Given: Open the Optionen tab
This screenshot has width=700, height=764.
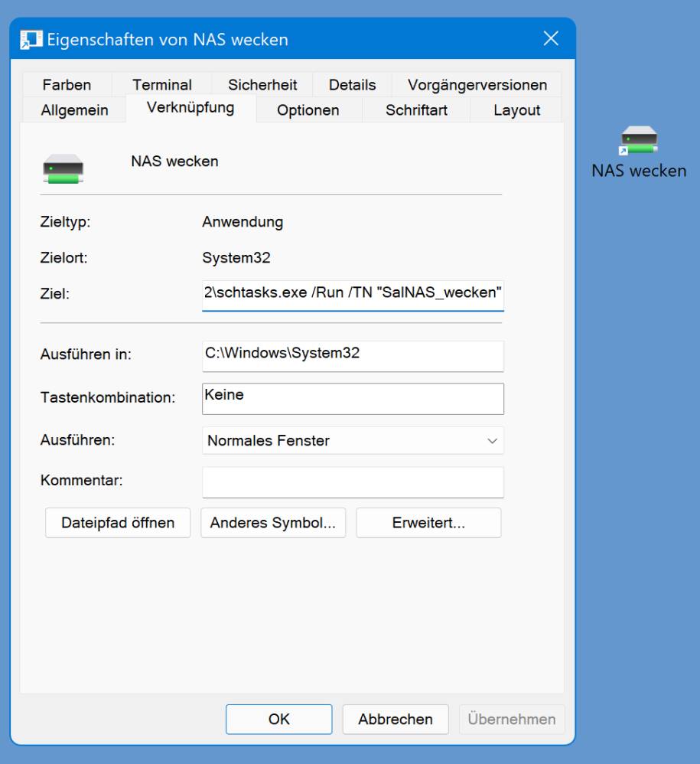Looking at the screenshot, I should (308, 110).
